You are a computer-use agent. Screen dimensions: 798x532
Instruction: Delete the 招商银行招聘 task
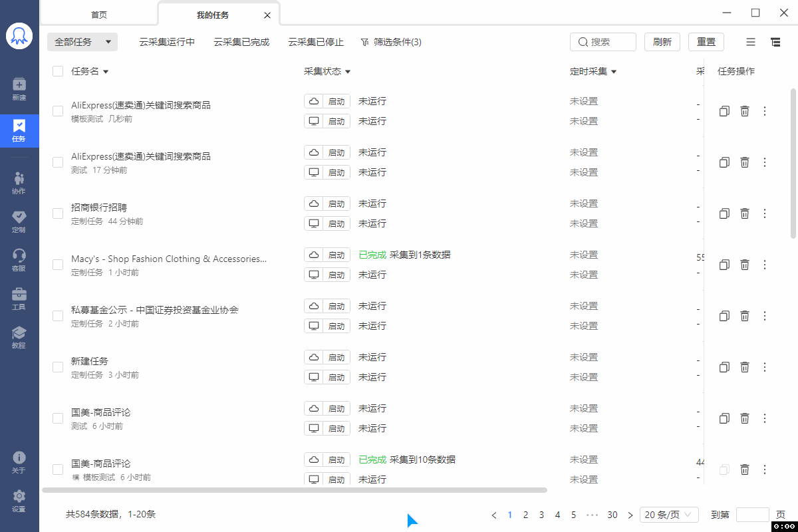click(745, 213)
